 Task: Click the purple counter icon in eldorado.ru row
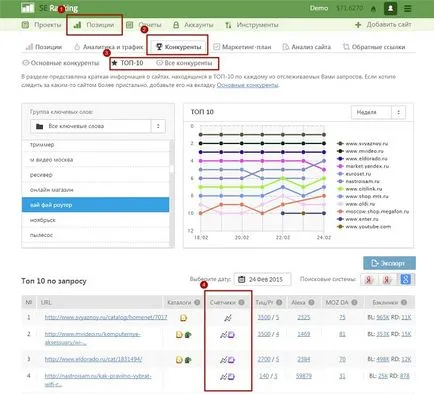(231, 360)
